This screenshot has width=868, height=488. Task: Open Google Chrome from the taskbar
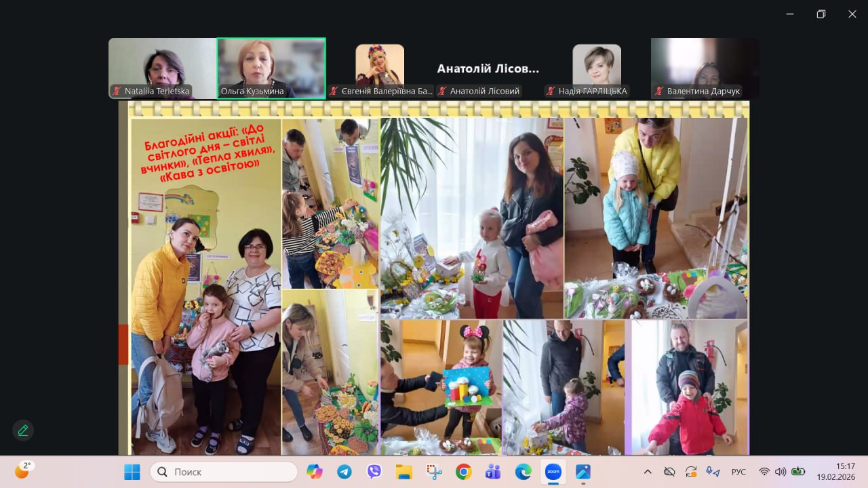coord(464,472)
